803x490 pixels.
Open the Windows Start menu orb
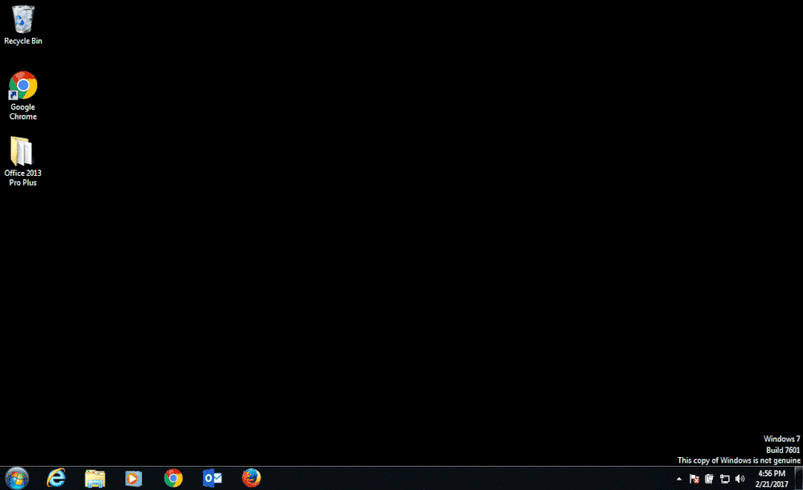click(17, 478)
